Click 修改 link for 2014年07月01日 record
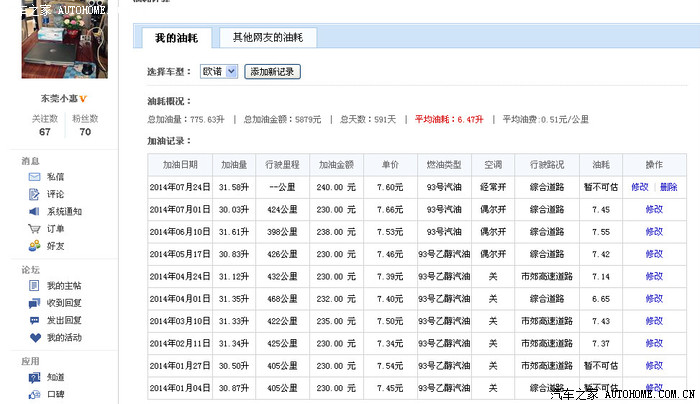This screenshot has width=700, height=404. (x=654, y=210)
